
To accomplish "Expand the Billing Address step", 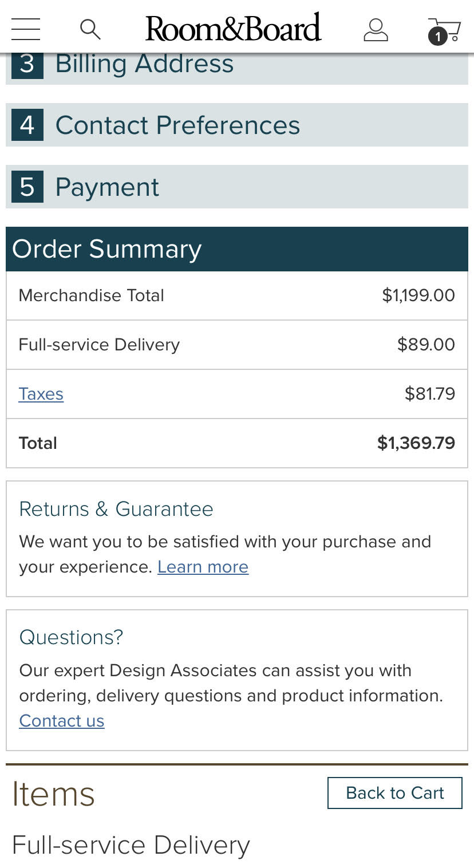I will click(x=144, y=64).
